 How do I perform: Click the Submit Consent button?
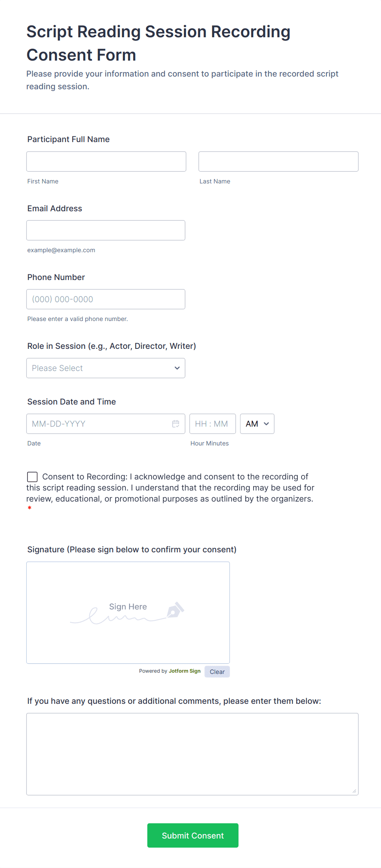pos(193,835)
